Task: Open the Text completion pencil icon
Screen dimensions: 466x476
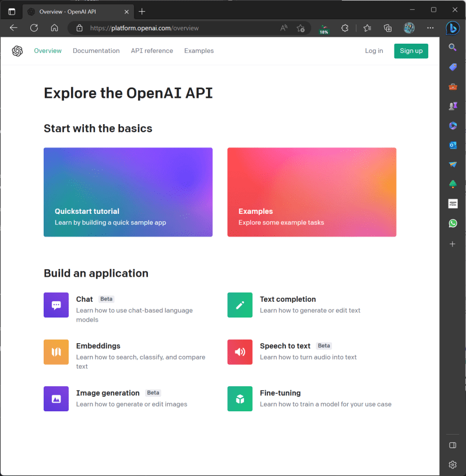Action: pos(240,305)
